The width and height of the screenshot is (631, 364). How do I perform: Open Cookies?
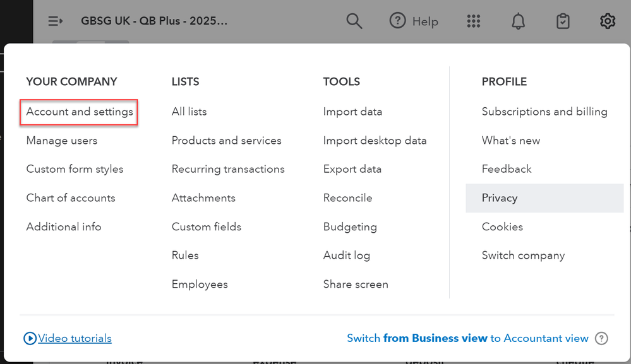point(502,227)
